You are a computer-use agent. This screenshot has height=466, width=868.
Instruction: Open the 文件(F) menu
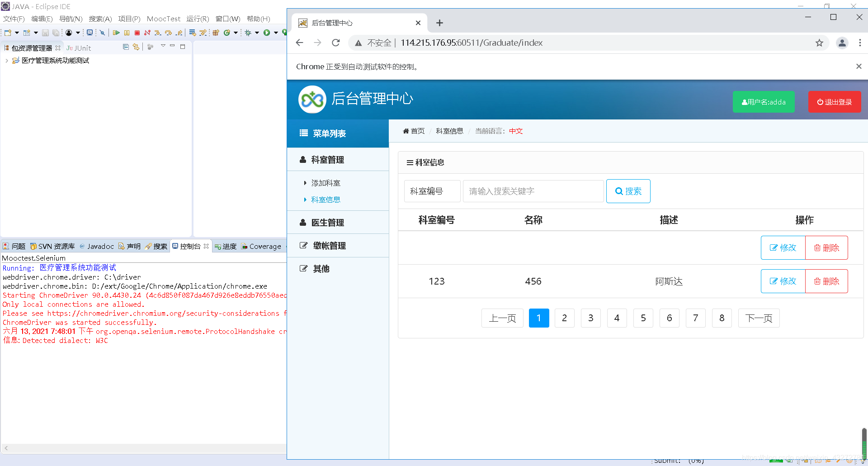14,19
